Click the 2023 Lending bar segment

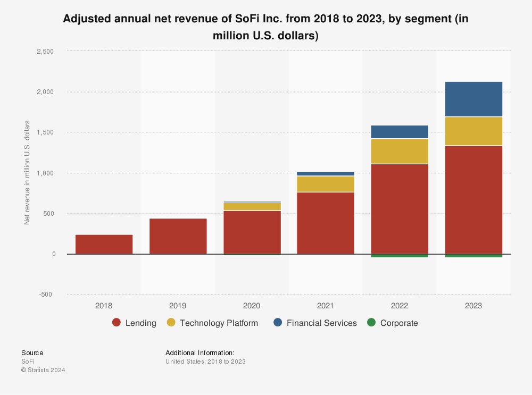[473, 199]
